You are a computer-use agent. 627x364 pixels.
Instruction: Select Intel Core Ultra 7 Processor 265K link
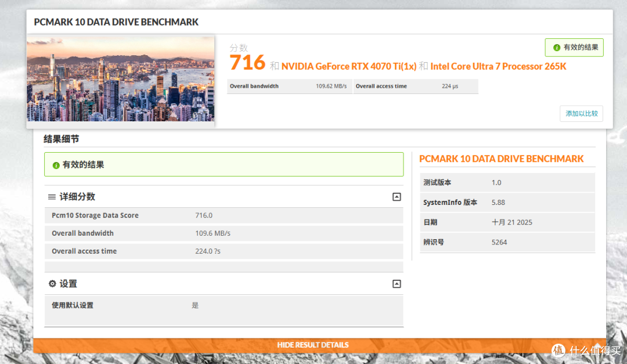pyautogui.click(x=498, y=66)
